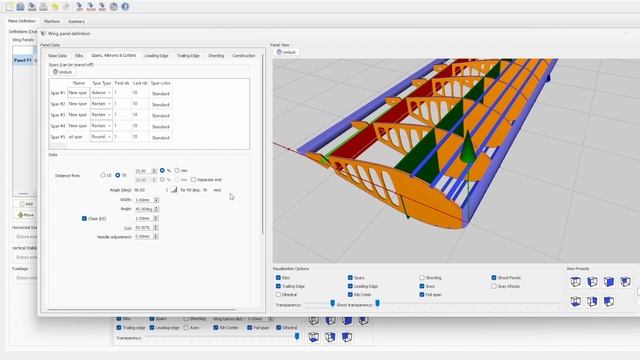640x360 pixels.
Task: Select third bottom-row view preset in background window
Action: 347,337
